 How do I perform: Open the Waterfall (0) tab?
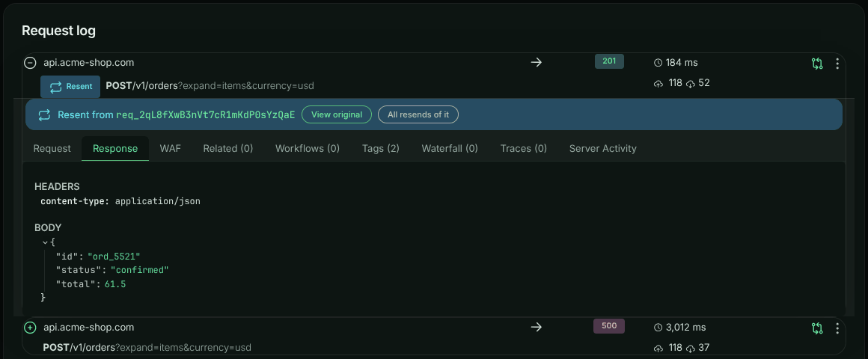point(450,148)
